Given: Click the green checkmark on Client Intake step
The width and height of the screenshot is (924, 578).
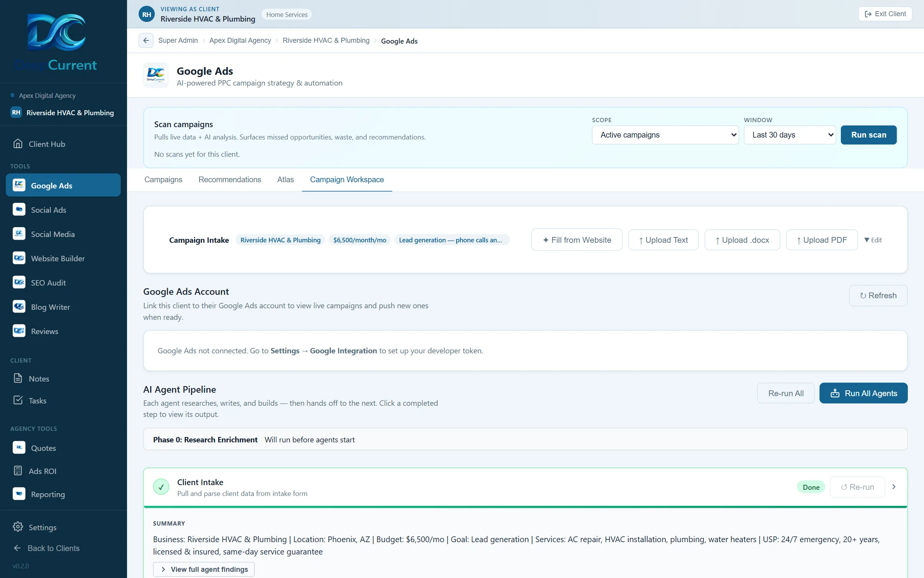Looking at the screenshot, I should click(x=161, y=487).
